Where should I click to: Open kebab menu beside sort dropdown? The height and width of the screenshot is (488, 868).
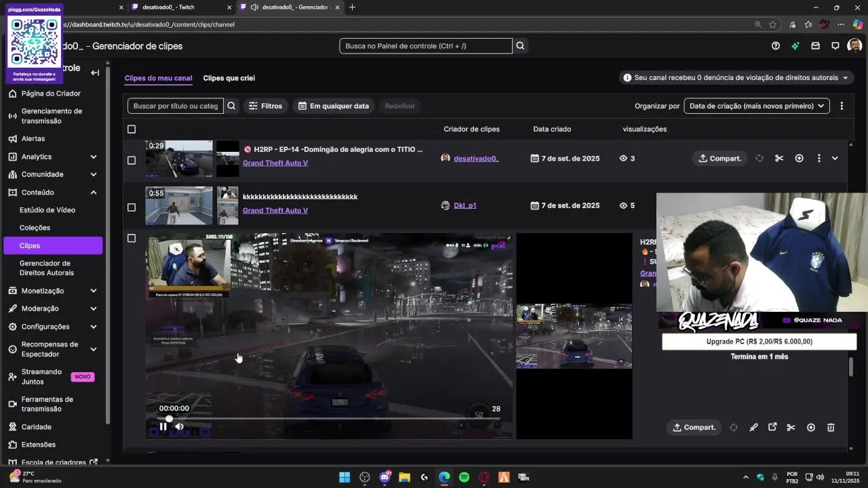click(842, 106)
